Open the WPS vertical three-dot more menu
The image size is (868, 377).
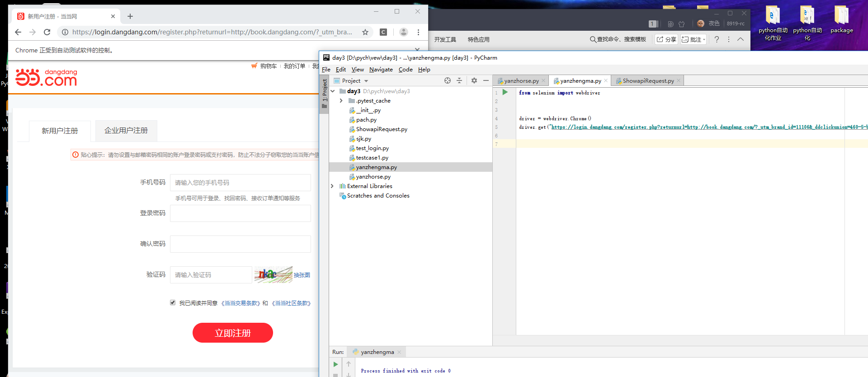point(729,39)
